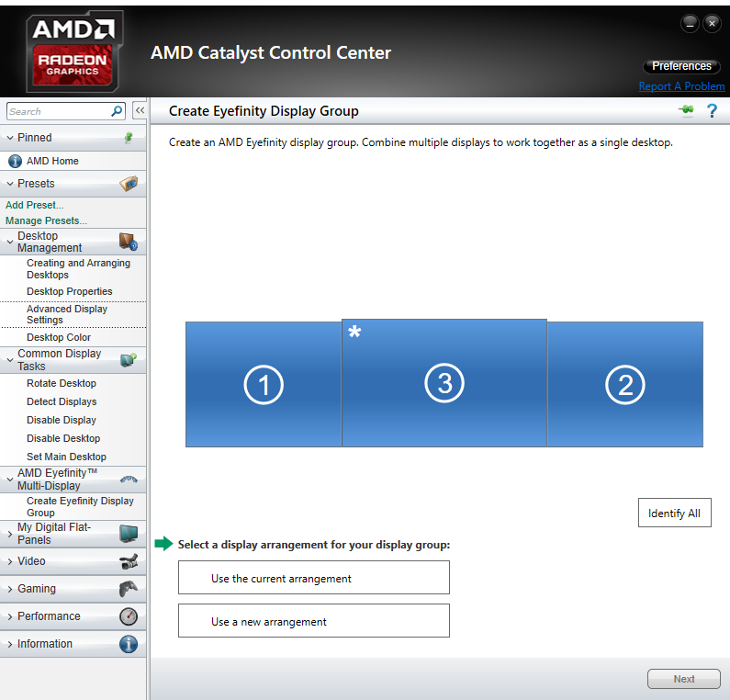
Task: Select Detect Displays in sidebar
Action: point(62,401)
